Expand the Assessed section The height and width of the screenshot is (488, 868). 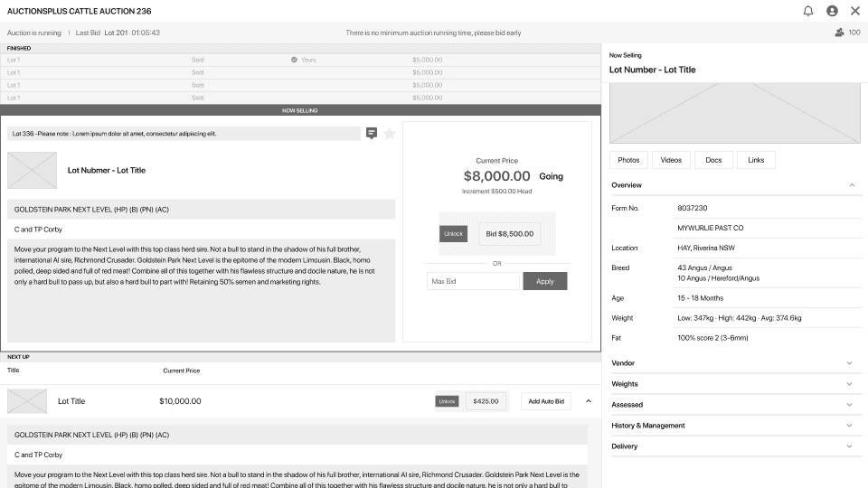coord(849,405)
